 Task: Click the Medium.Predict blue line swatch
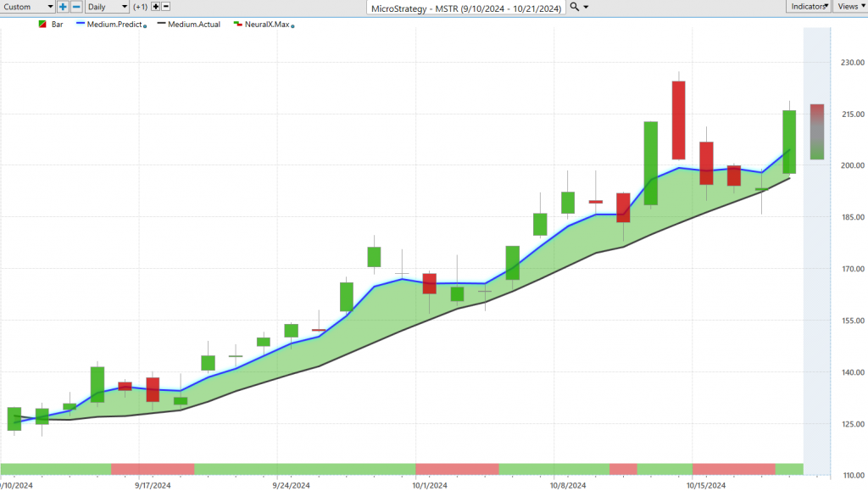81,24
